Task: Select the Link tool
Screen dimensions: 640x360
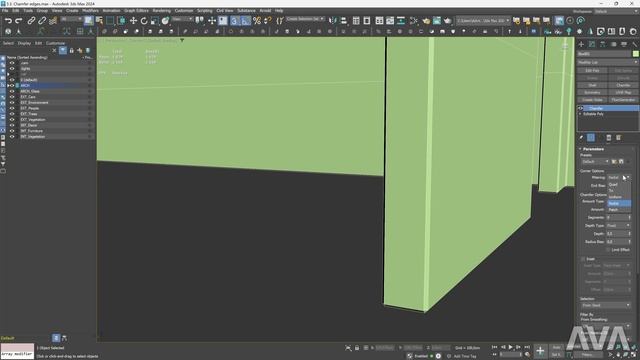Action: [x=31, y=20]
